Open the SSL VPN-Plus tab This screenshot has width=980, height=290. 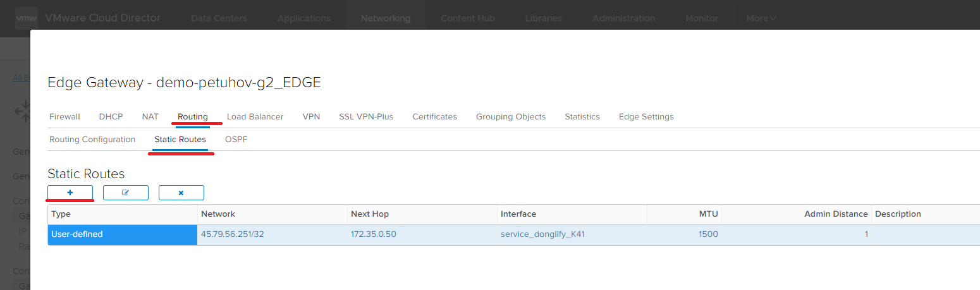[x=366, y=117]
